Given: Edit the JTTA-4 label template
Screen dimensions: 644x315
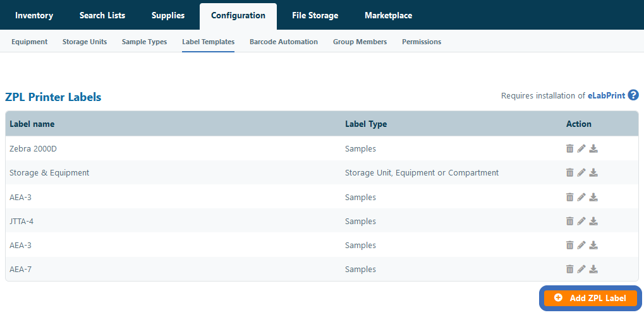Looking at the screenshot, I should (581, 221).
